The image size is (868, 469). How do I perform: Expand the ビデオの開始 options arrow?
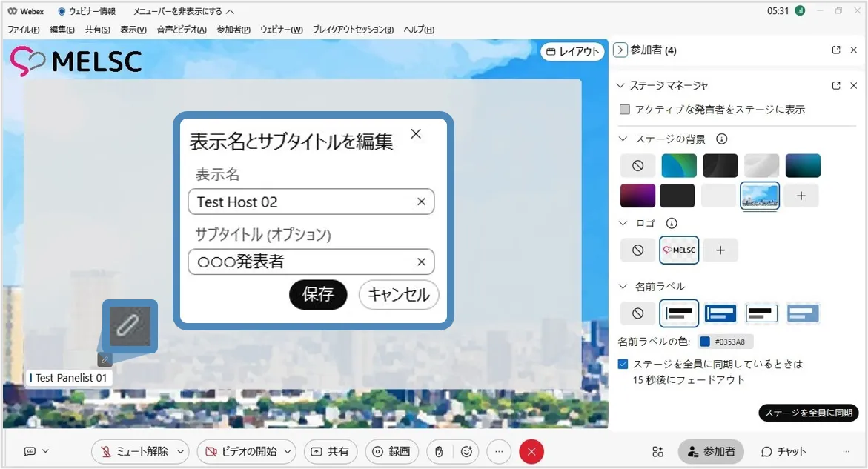(x=288, y=451)
